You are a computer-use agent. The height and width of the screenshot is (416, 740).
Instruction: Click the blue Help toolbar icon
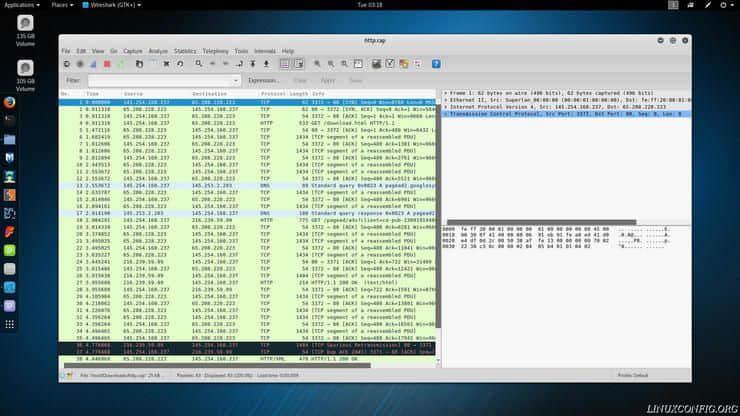coord(436,64)
